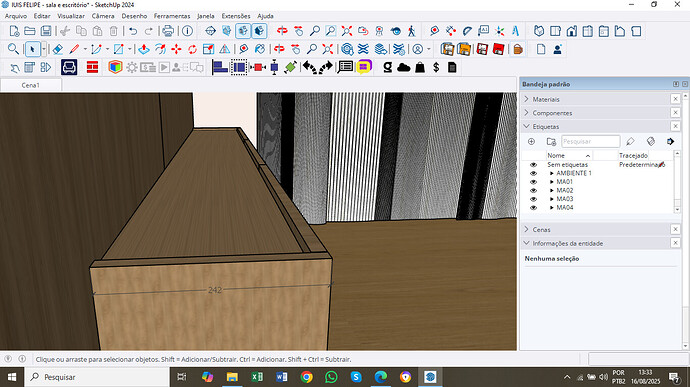Click the Save disk icon
This screenshot has height=387, width=690.
(46, 31)
